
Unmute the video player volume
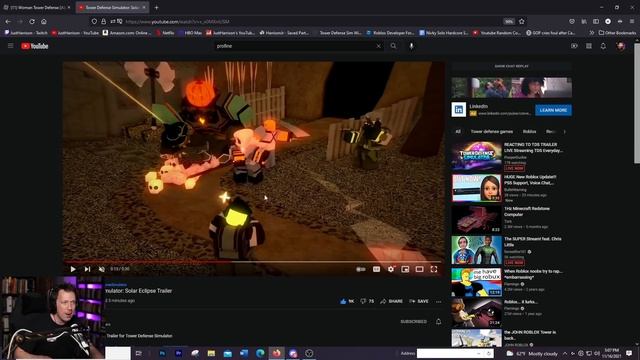click(x=102, y=269)
